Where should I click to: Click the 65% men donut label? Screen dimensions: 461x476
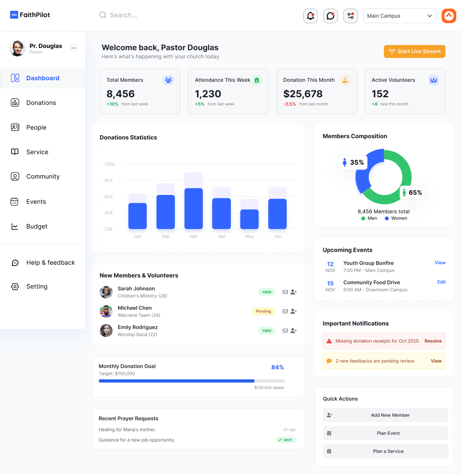(412, 192)
